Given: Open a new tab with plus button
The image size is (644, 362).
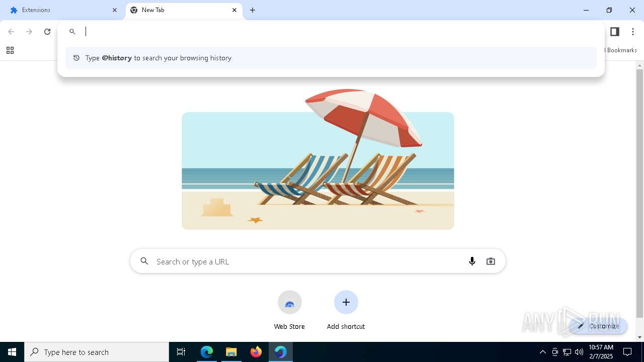Looking at the screenshot, I should point(253,10).
